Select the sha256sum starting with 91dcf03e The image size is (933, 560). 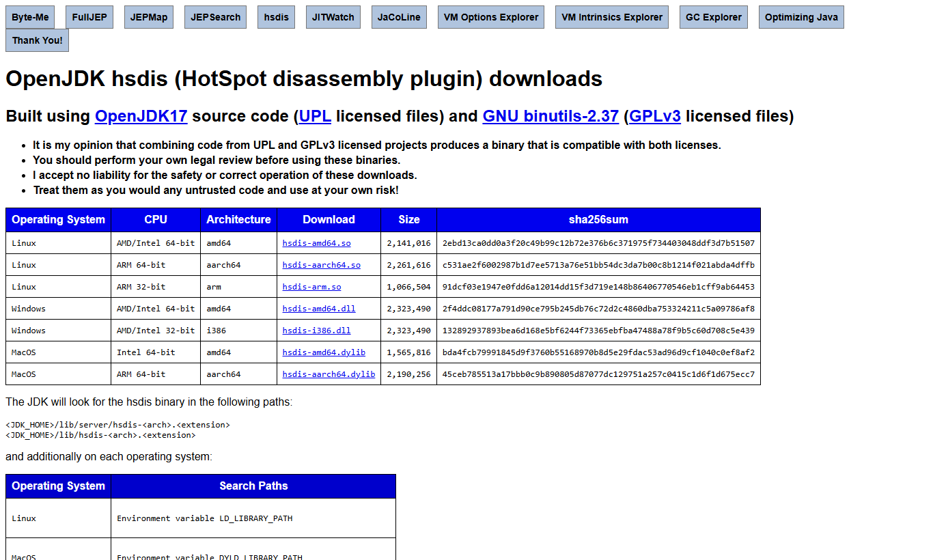tap(598, 287)
